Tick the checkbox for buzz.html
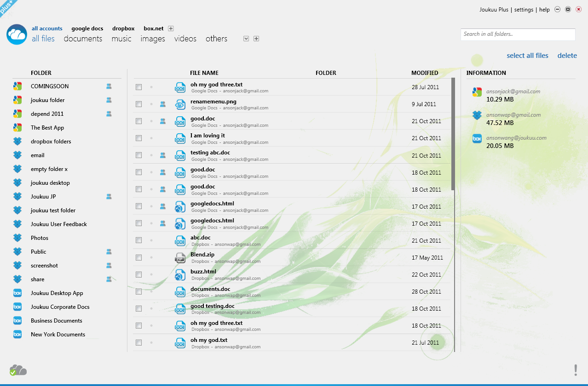The width and height of the screenshot is (588, 386). [138, 274]
